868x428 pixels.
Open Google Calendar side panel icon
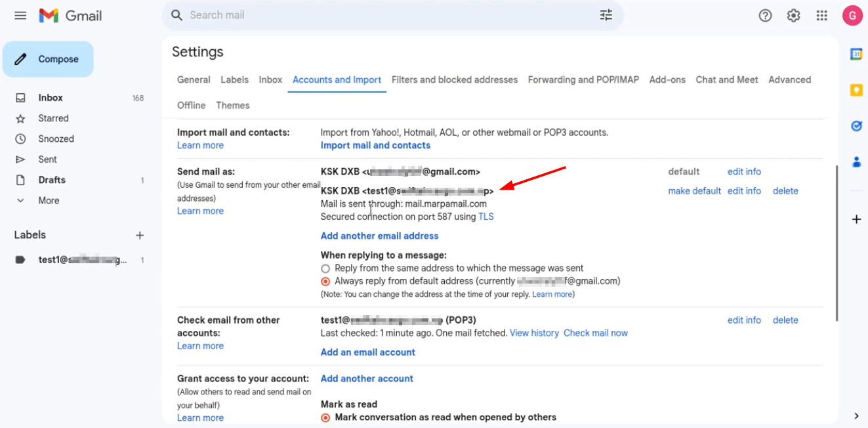tap(856, 54)
